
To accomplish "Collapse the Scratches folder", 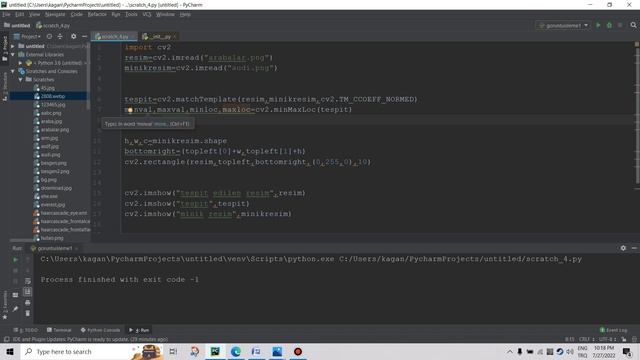I will tap(20, 80).
